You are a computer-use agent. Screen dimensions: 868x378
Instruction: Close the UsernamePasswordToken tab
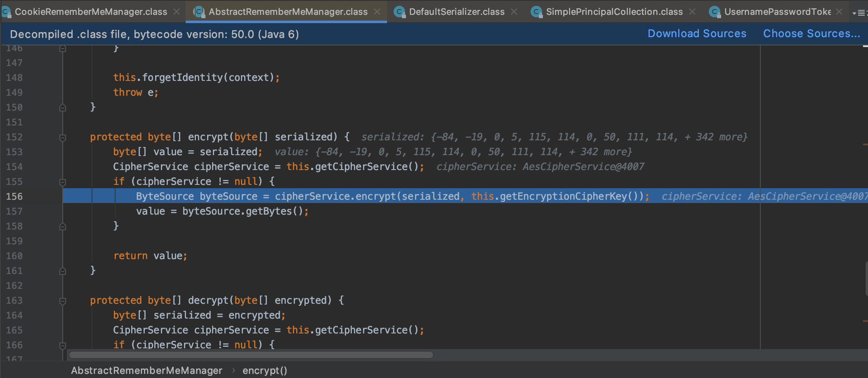[x=839, y=12]
